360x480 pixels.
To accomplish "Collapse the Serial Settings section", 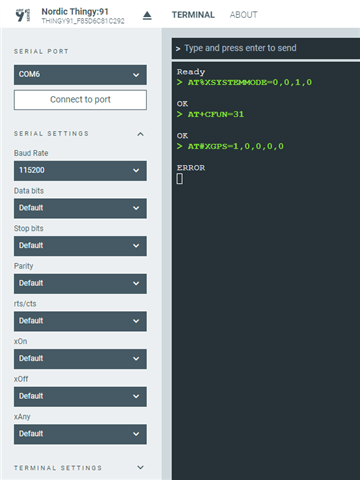I will click(x=140, y=134).
